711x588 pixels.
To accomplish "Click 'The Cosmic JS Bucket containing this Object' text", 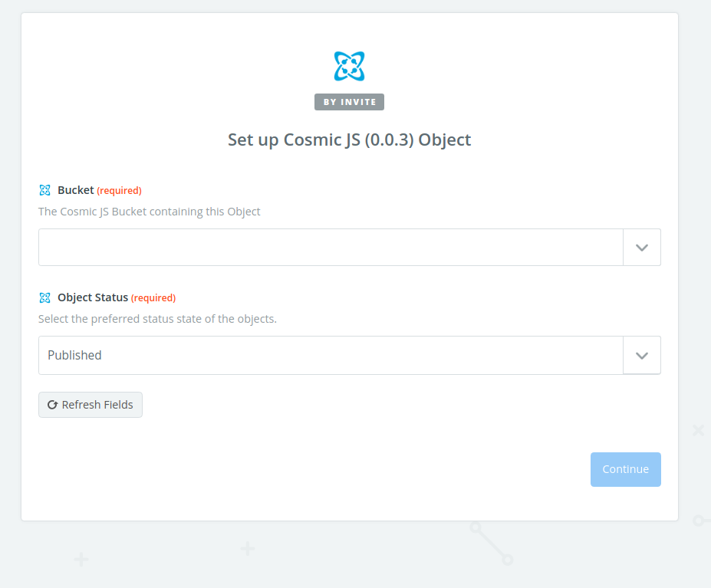I will click(x=150, y=212).
